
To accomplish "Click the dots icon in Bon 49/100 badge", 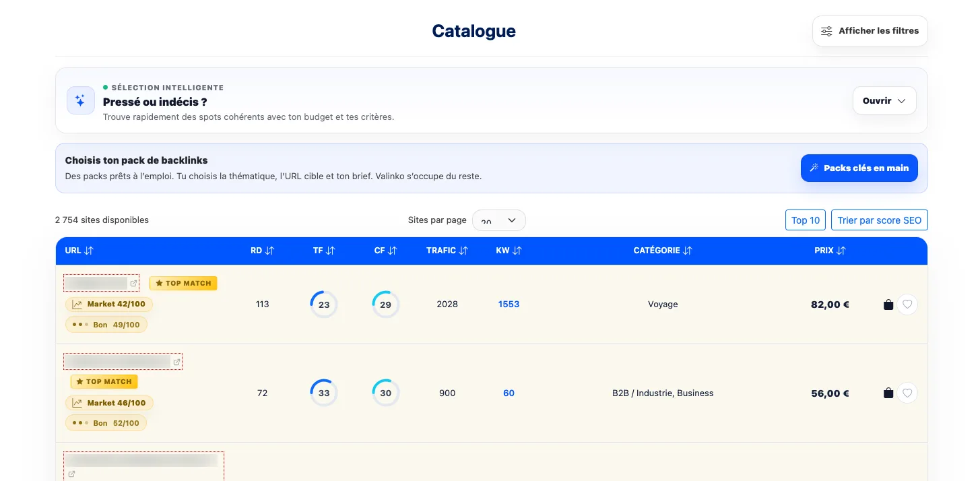I will pyautogui.click(x=80, y=325).
